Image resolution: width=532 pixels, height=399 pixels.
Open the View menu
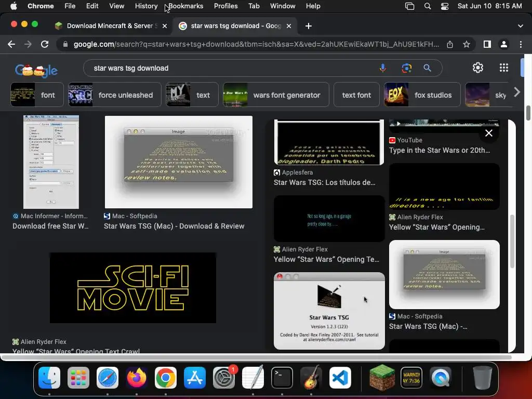coord(116,6)
